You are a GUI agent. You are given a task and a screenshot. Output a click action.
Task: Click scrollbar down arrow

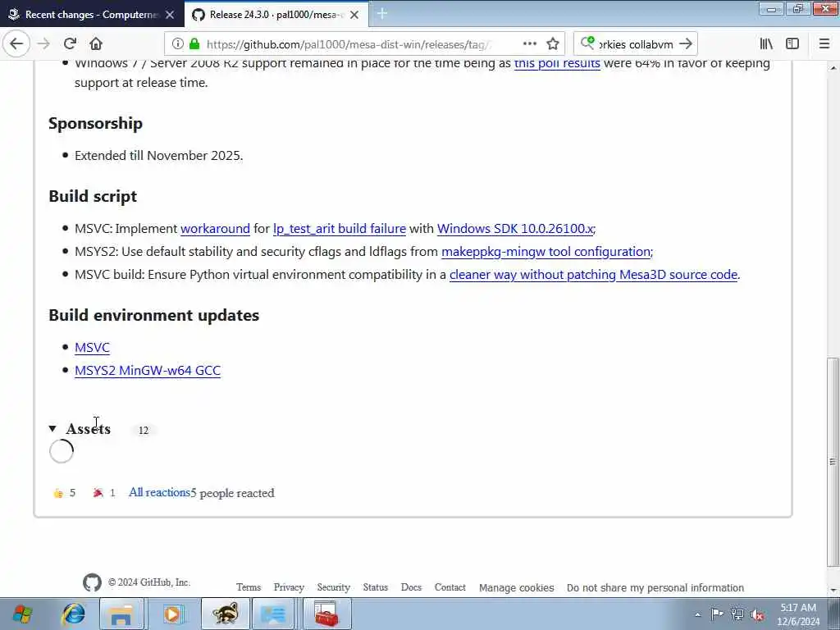coord(833,589)
